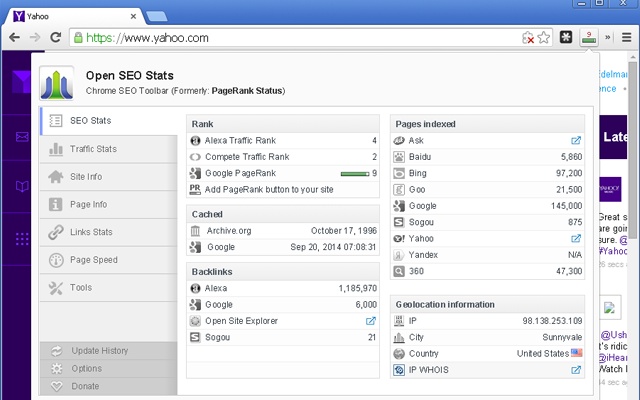The height and width of the screenshot is (400, 640).
Task: Click the black asterisk extension icon
Action: pyautogui.click(x=566, y=37)
